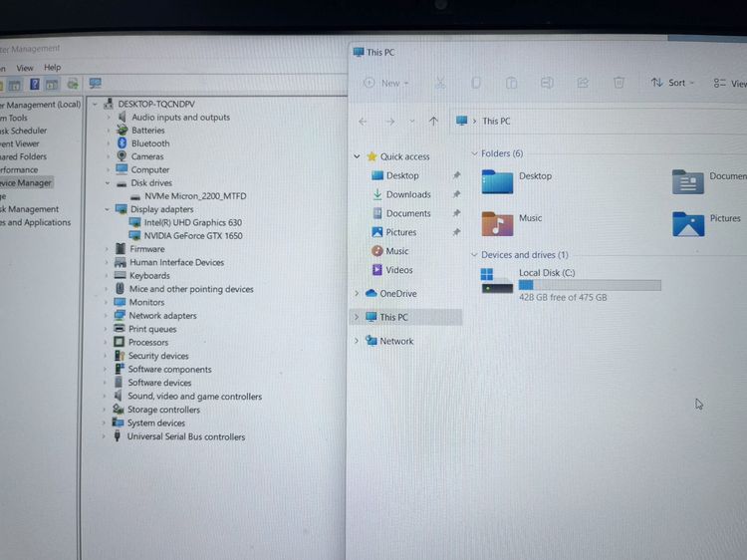747x560 pixels.
Task: Click the Firmware category icon
Action: 121,248
